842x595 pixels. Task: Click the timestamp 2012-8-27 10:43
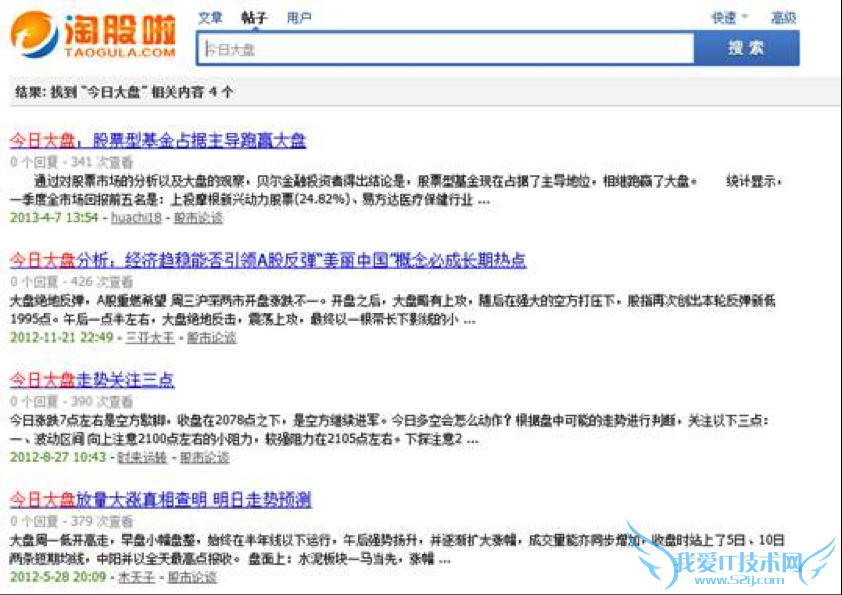click(x=57, y=458)
